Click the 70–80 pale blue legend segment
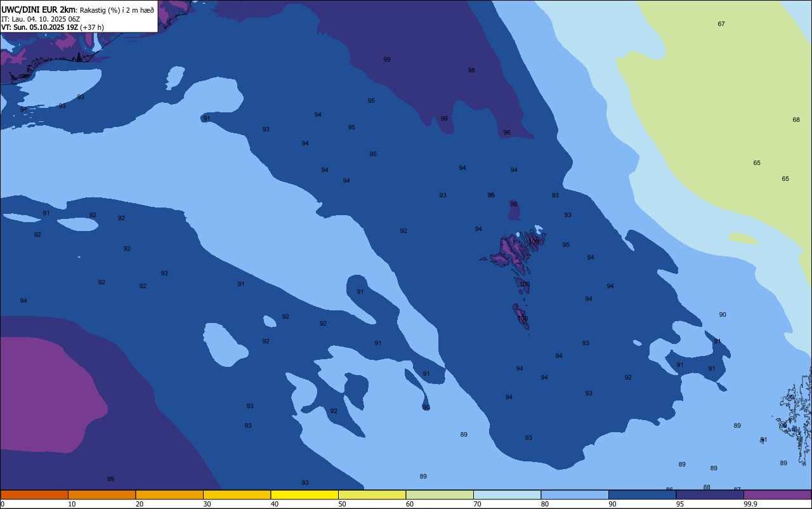 tap(507, 494)
